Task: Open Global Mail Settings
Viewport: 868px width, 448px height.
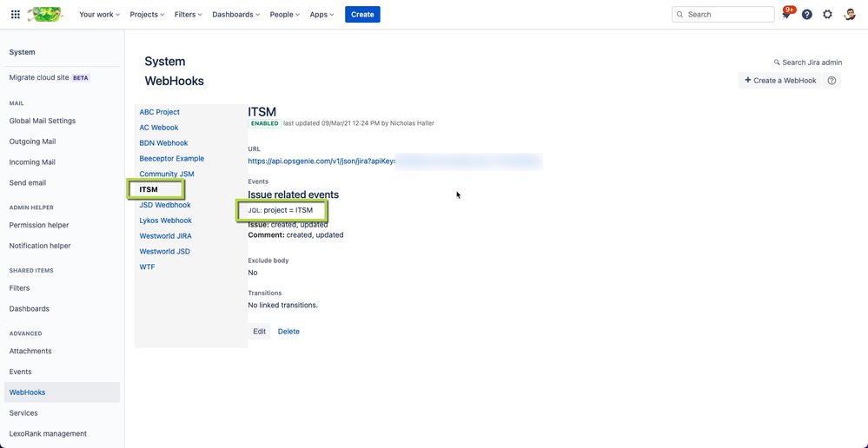Action: [x=42, y=121]
